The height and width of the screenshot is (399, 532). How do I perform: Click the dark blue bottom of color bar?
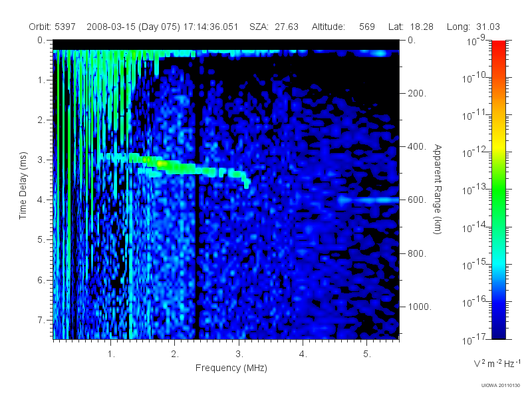498,329
